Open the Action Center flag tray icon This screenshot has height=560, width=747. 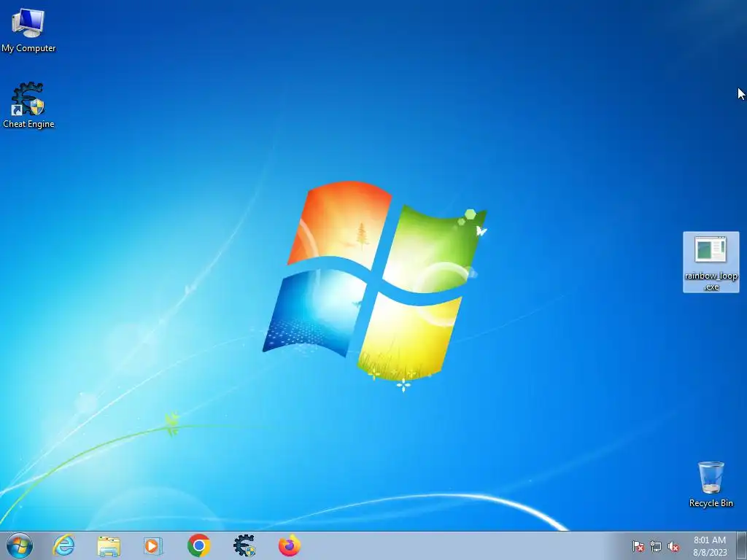(x=638, y=546)
